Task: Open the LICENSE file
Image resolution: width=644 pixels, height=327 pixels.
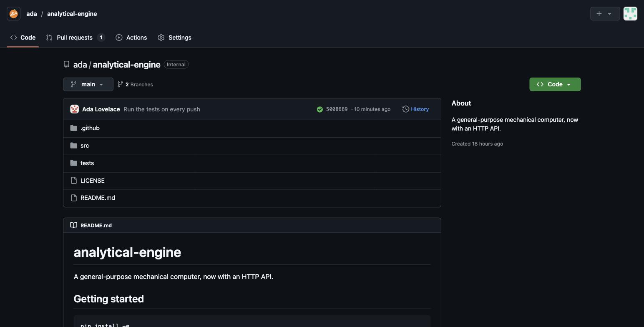Action: click(93, 181)
